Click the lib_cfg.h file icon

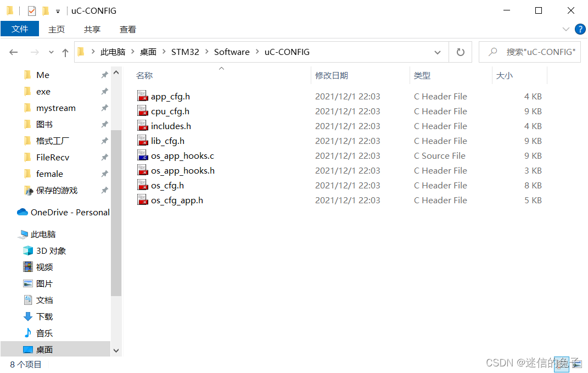(142, 141)
